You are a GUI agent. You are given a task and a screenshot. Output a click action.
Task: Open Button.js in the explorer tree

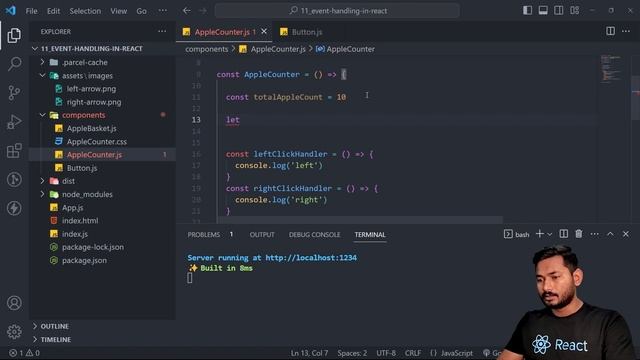pos(82,168)
